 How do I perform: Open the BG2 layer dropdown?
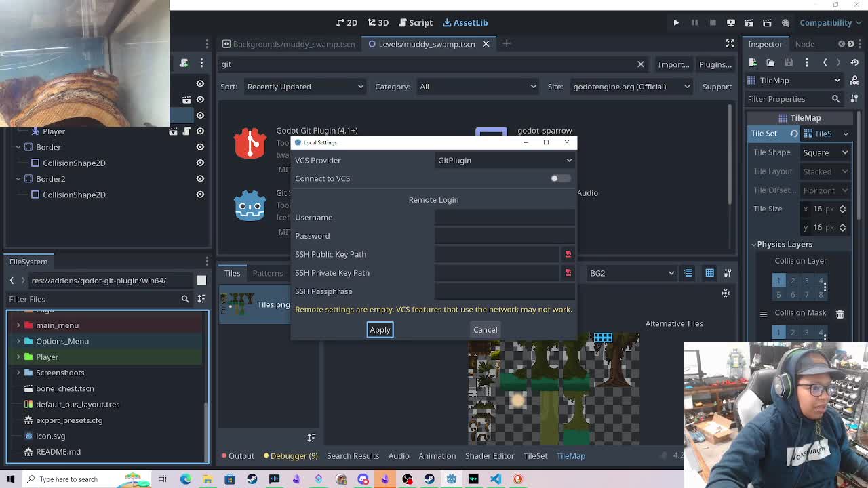[632, 273]
